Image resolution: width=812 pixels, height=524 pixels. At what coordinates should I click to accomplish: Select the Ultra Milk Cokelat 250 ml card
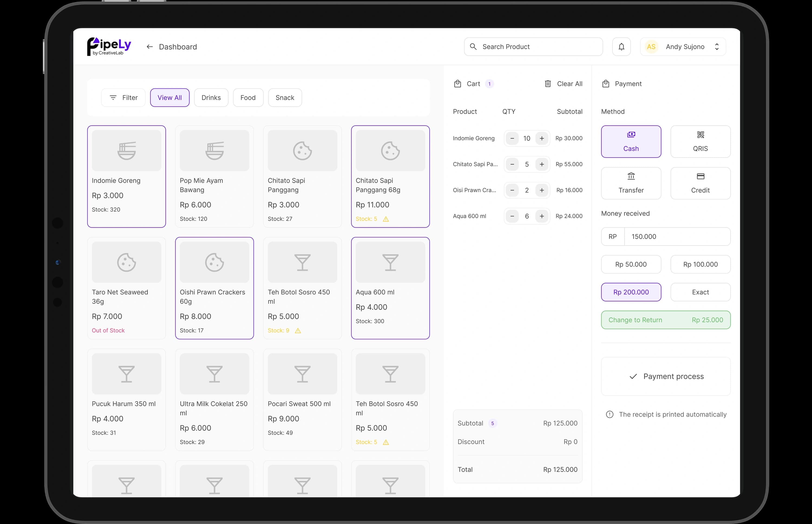coord(214,400)
